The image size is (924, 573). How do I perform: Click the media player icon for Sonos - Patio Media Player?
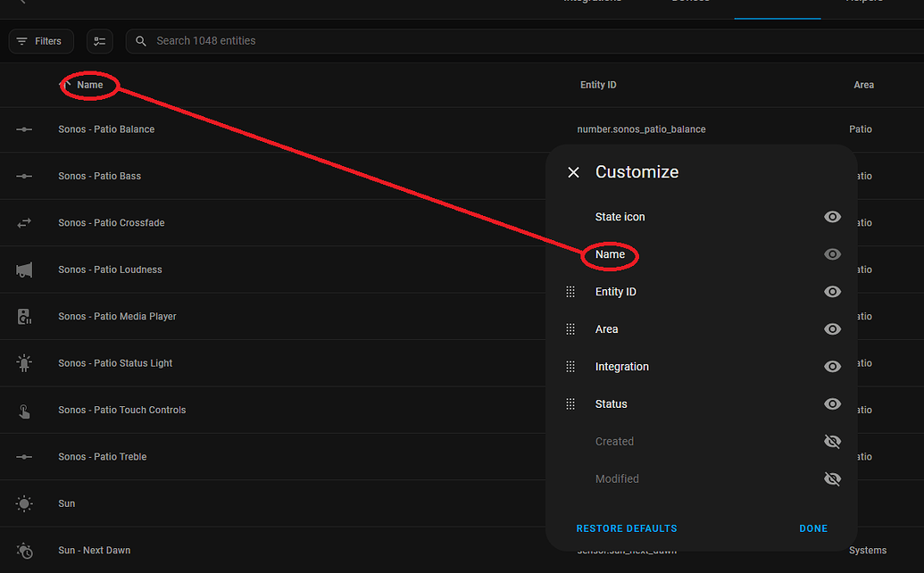tap(24, 316)
